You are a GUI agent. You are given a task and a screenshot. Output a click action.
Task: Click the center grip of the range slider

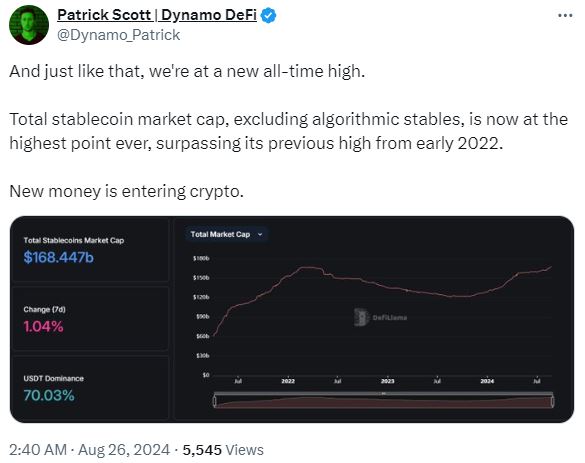coord(383,394)
